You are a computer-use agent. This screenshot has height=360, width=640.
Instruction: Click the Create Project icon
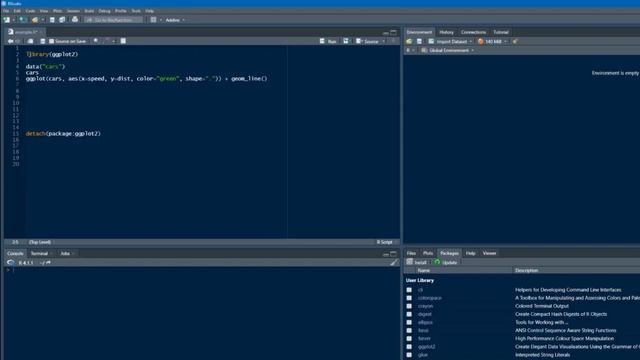[23, 20]
